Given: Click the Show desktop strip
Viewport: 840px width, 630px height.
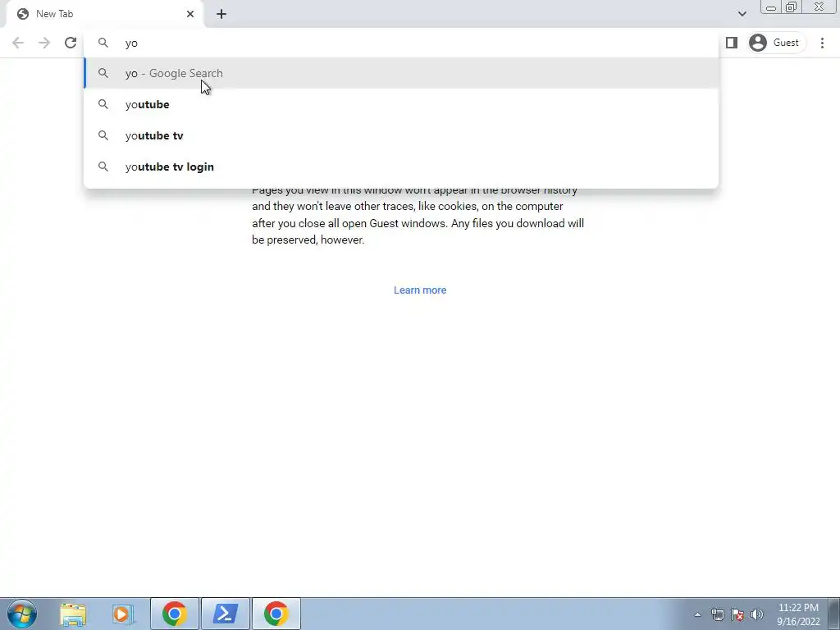Looking at the screenshot, I should click(834, 614).
